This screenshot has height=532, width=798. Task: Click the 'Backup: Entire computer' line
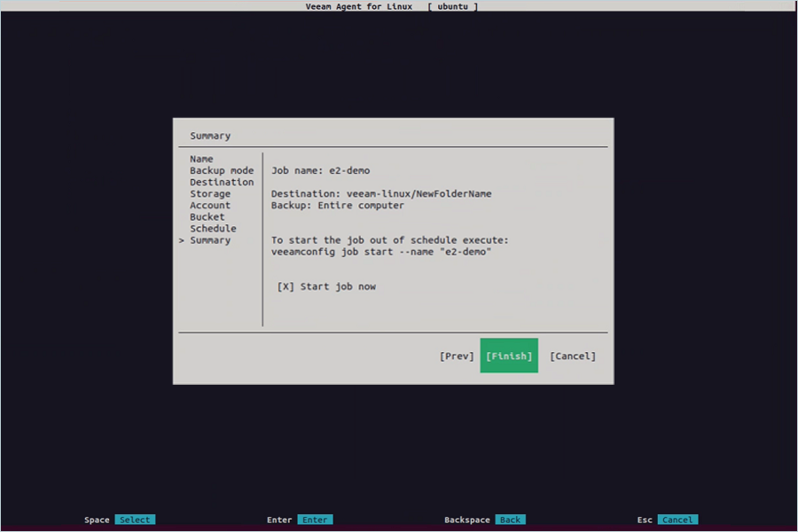[x=338, y=205]
